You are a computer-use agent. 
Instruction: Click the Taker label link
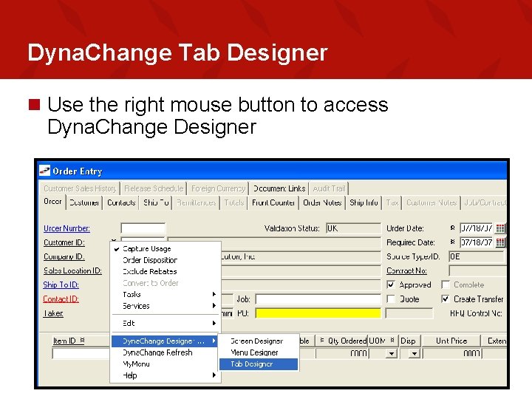coord(53,313)
